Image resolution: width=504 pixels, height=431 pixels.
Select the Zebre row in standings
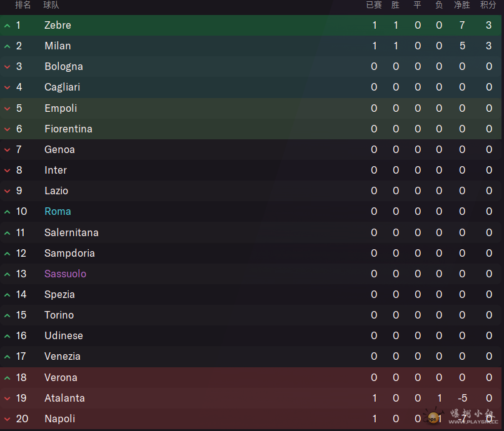251,25
